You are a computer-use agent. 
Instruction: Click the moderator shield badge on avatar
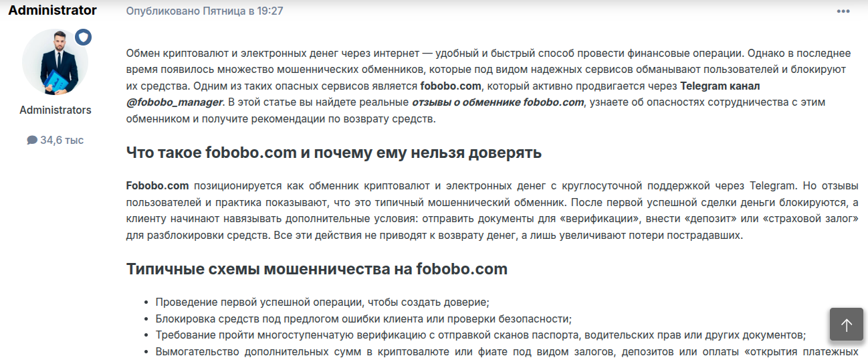pos(82,37)
